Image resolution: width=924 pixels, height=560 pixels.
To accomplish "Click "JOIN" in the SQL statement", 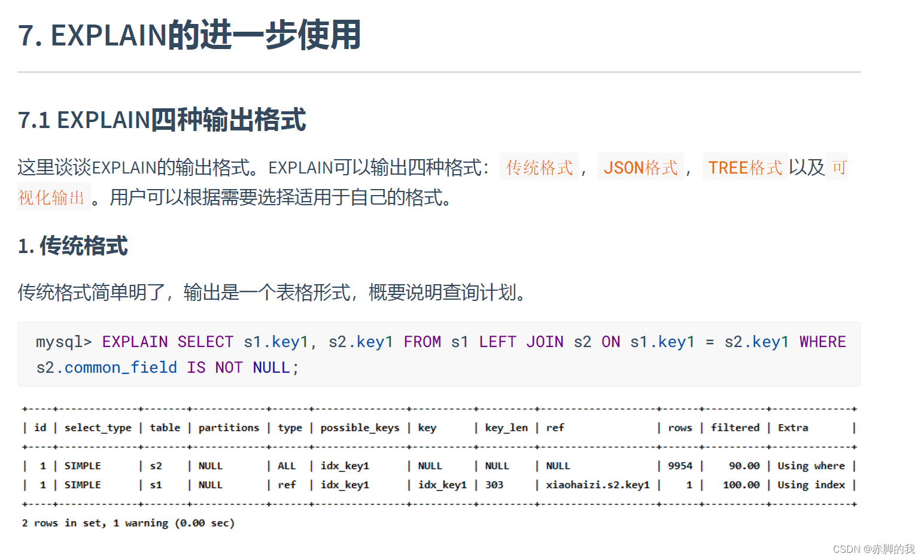I will [x=545, y=342].
